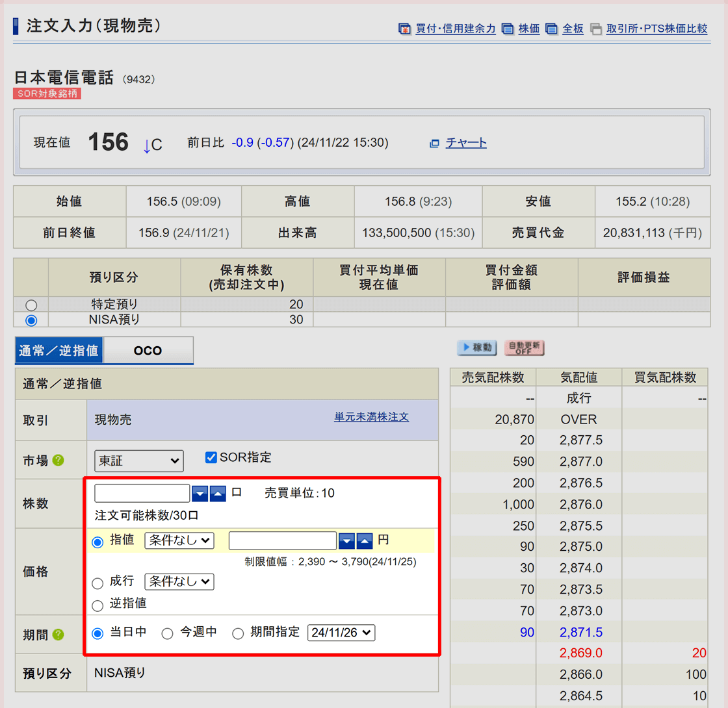Click the 成行 row in the order book
This screenshot has height=708, width=728.
578,398
